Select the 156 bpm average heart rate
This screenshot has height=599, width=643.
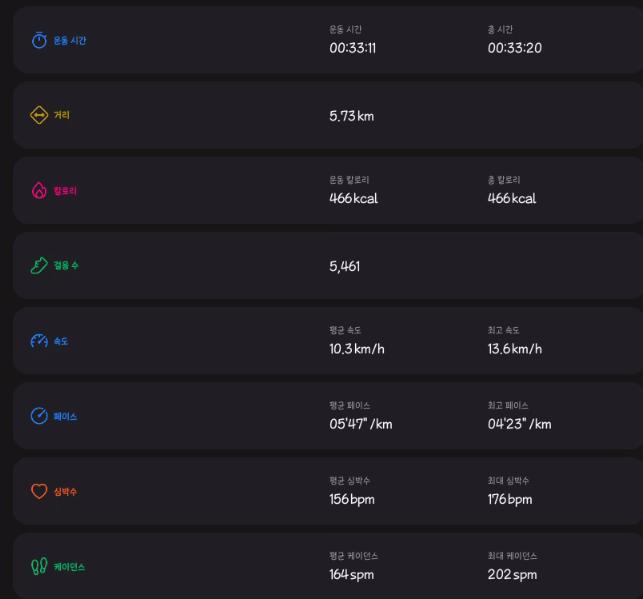(351, 499)
